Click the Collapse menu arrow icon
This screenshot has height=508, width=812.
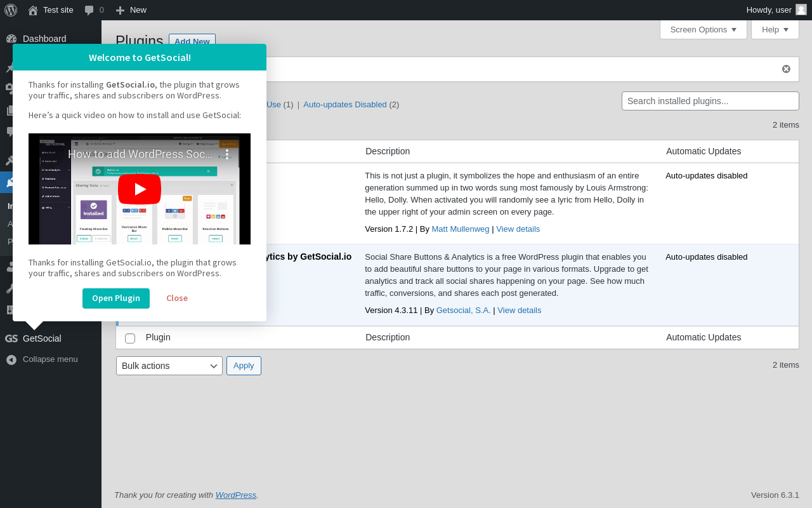click(11, 359)
